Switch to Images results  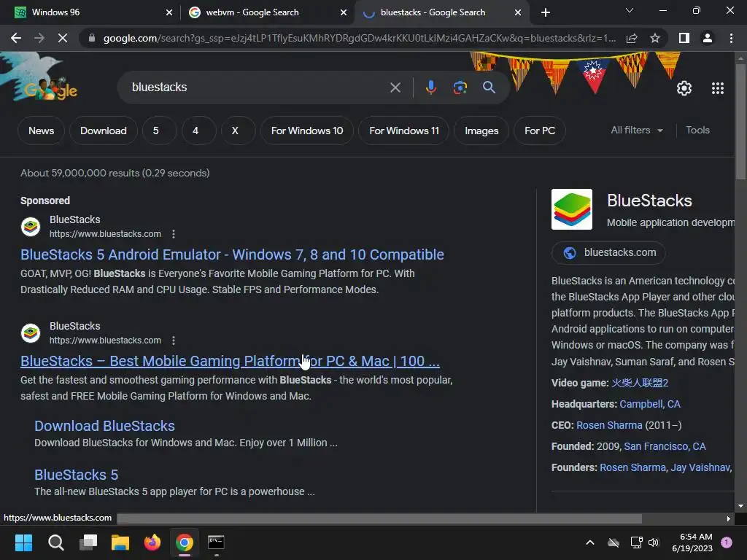(481, 131)
